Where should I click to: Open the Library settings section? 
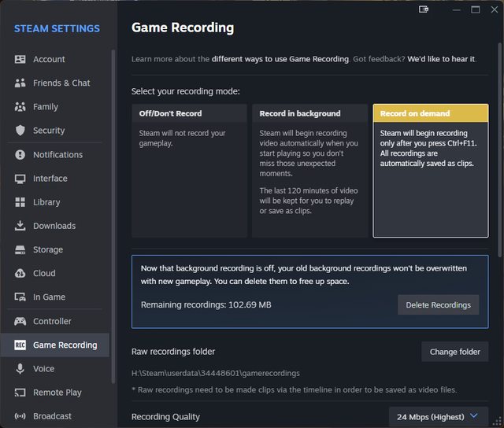click(x=46, y=202)
